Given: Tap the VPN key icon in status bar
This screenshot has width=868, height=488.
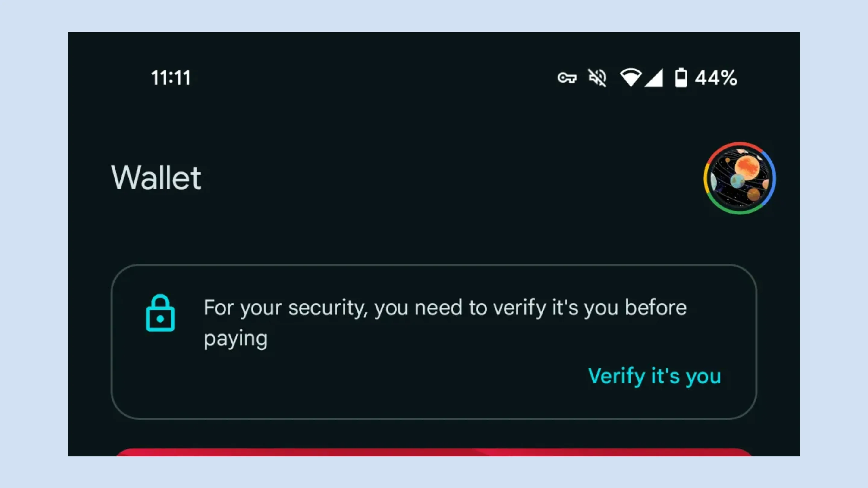Looking at the screenshot, I should pos(567,78).
